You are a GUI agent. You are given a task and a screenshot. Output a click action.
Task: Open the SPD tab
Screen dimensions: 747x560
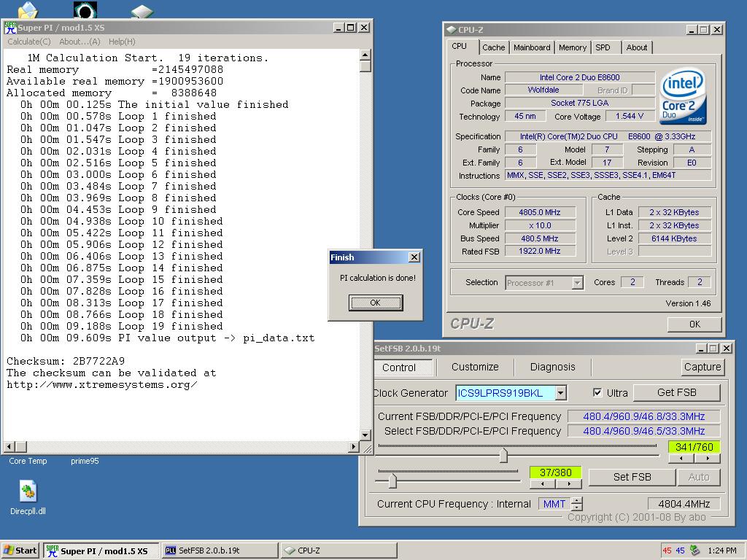pos(603,47)
